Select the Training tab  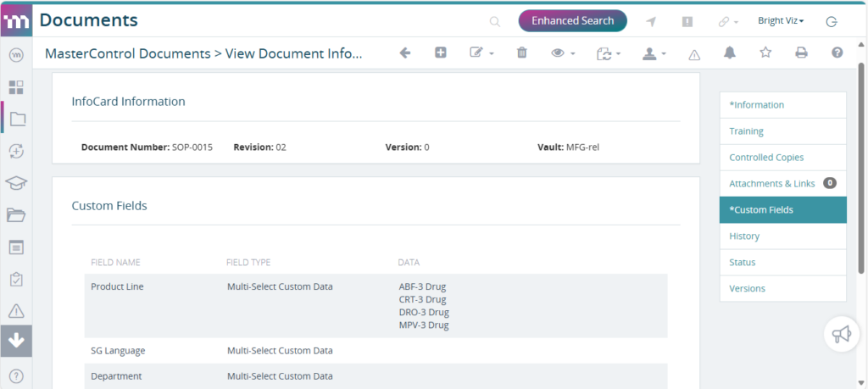[782, 131]
